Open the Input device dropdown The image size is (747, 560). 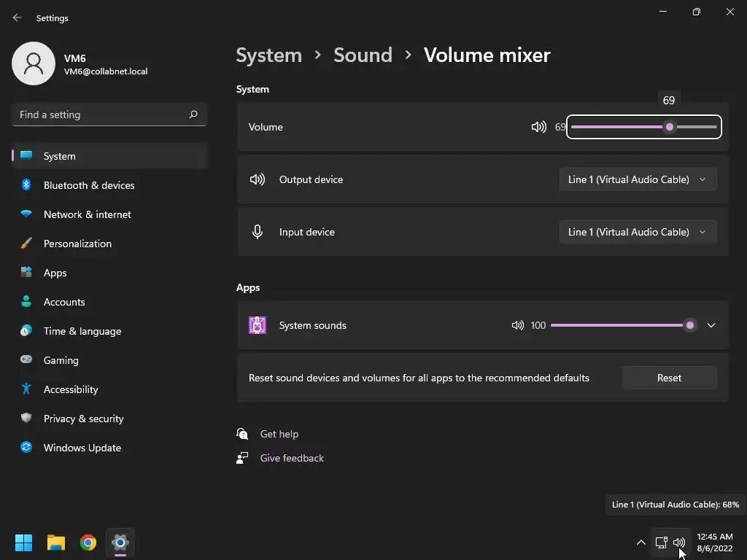[x=638, y=232]
